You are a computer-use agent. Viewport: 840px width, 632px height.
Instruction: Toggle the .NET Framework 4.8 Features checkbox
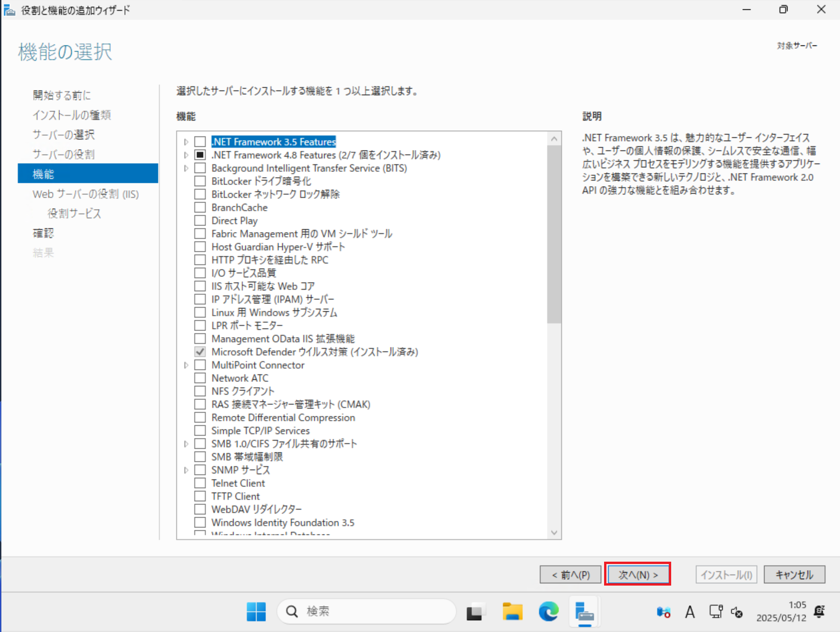tap(200, 155)
